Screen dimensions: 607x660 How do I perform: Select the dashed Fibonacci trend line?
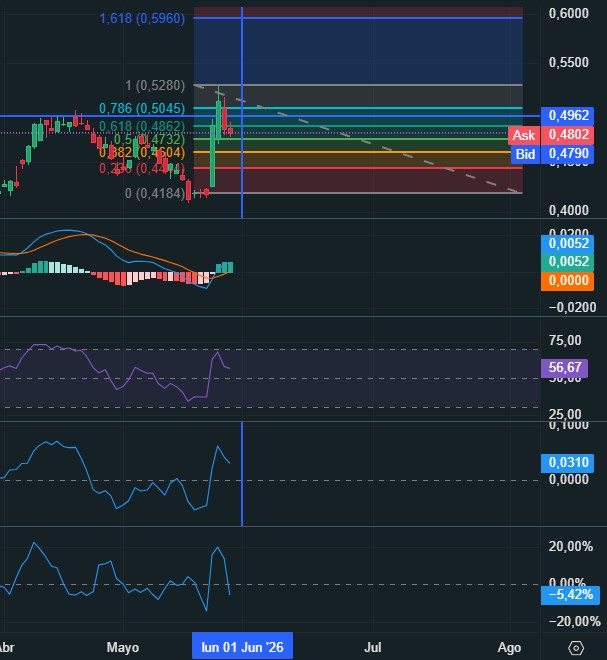358,139
